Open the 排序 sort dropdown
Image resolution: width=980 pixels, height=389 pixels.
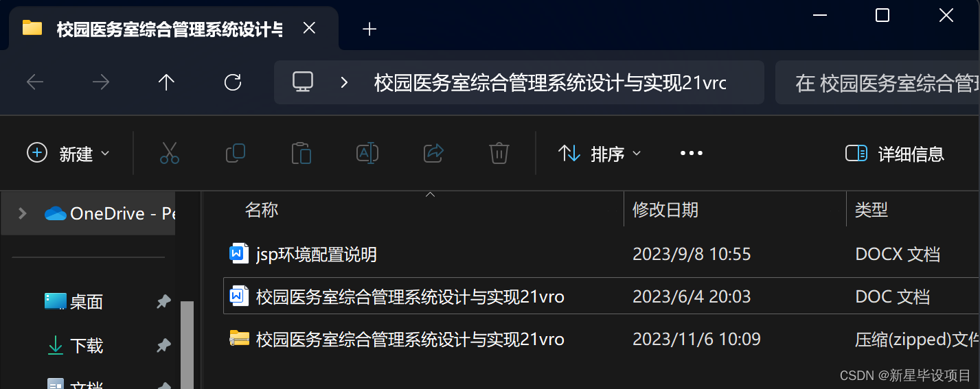point(600,153)
